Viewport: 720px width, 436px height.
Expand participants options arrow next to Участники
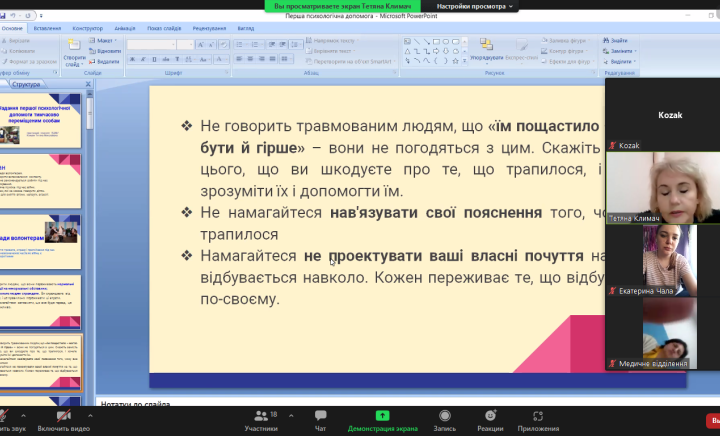(x=291, y=416)
